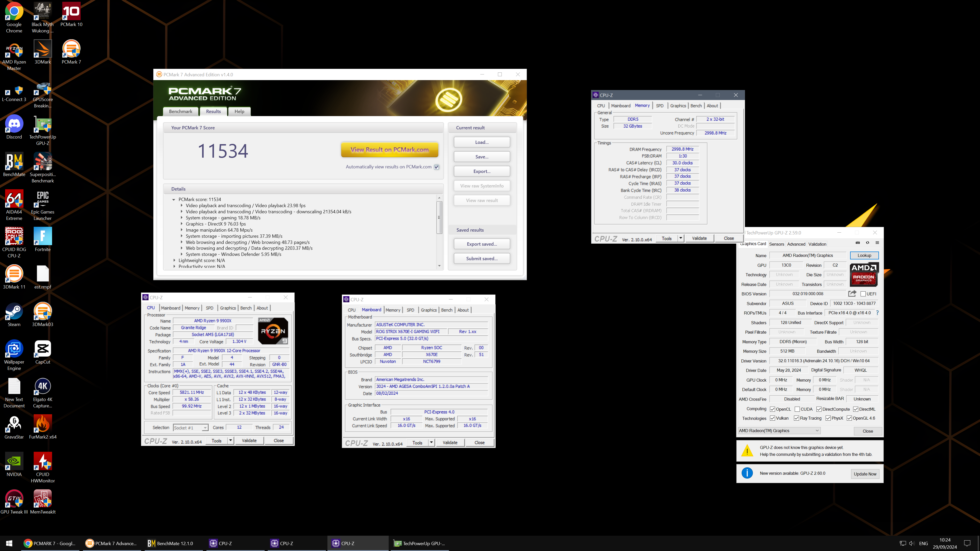Expand Lightweight score N/A node
This screenshot has width=980, height=551.
click(174, 260)
